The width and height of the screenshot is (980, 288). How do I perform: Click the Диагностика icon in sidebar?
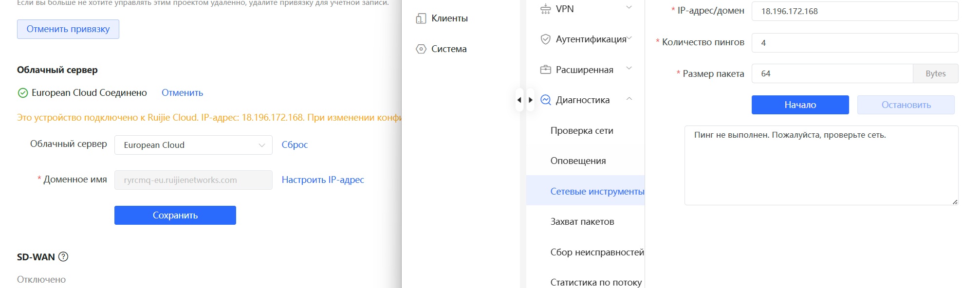(x=546, y=100)
